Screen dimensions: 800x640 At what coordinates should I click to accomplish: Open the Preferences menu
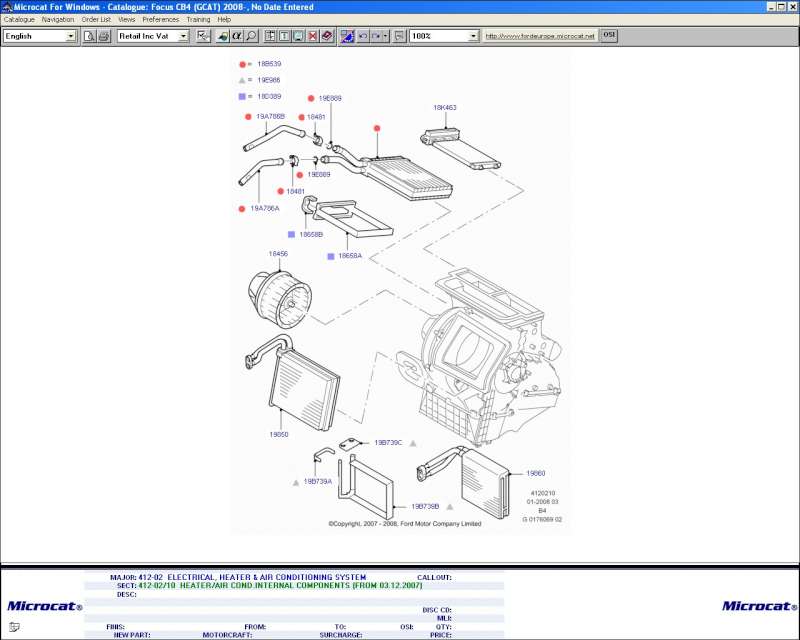tap(160, 19)
